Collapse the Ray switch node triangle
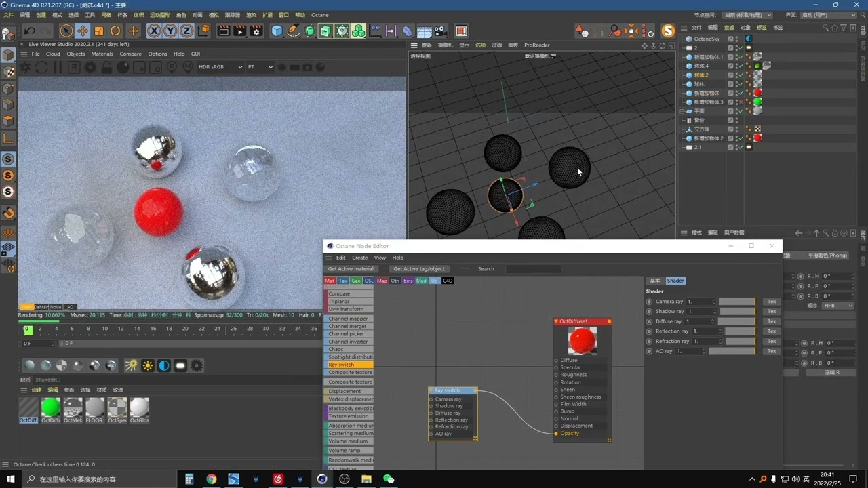Screen dimensions: 868x488 (x=431, y=390)
